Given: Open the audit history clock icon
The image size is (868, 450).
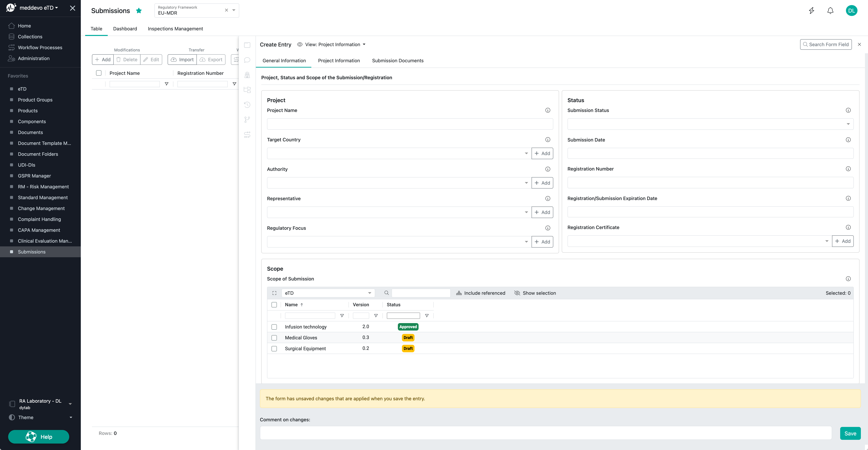Looking at the screenshot, I should (247, 105).
